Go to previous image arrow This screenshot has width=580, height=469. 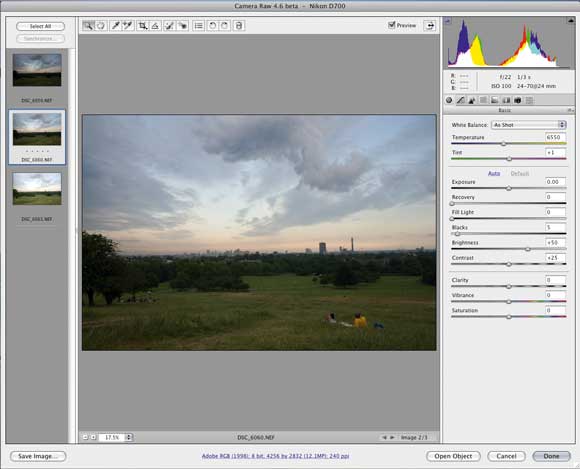pyautogui.click(x=384, y=437)
